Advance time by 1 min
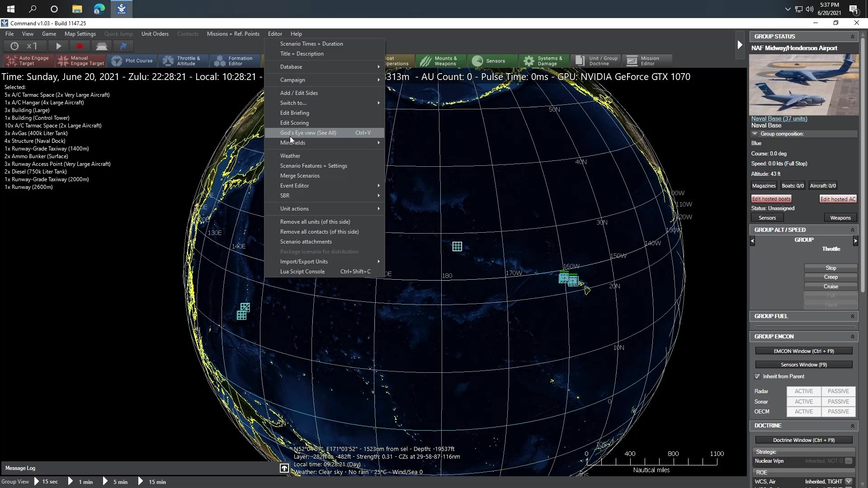 [81, 482]
